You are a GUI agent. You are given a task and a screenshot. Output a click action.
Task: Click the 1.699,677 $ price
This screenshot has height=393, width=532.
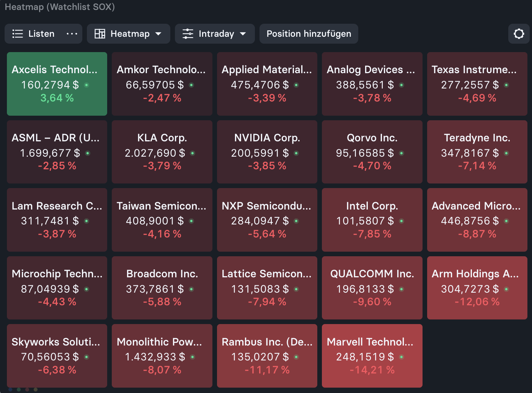(x=50, y=153)
